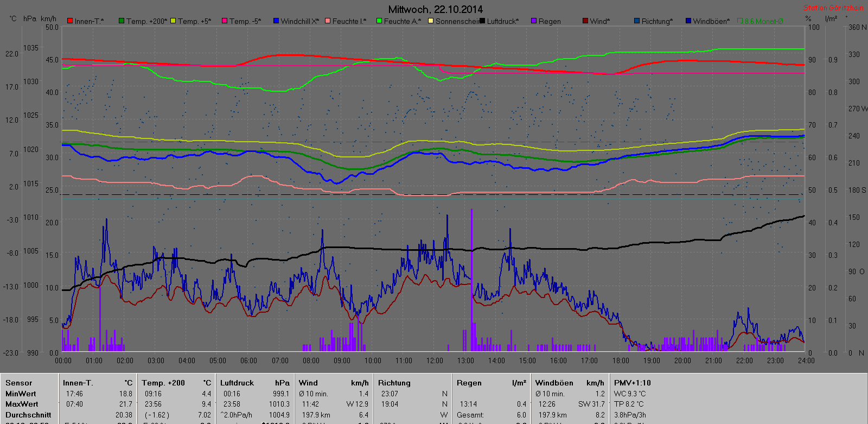Click the '3.8hPa/3h' pressure trend value
Image resolution: width=868 pixels, height=424 pixels.
[x=630, y=415]
